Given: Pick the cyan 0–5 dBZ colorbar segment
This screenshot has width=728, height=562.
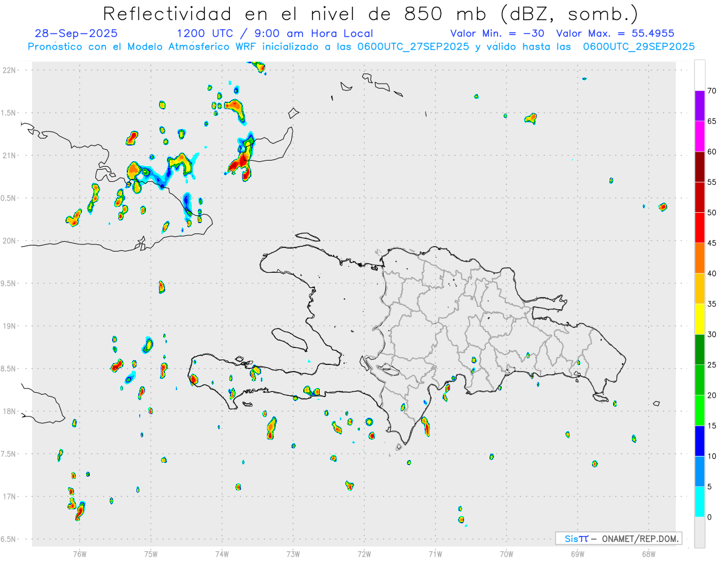Looking at the screenshot, I should [x=699, y=502].
